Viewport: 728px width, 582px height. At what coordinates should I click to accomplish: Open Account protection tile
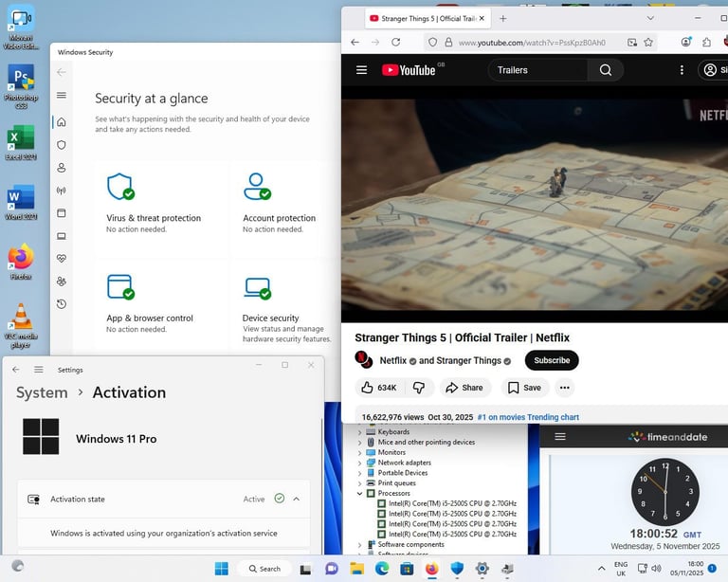(283, 208)
